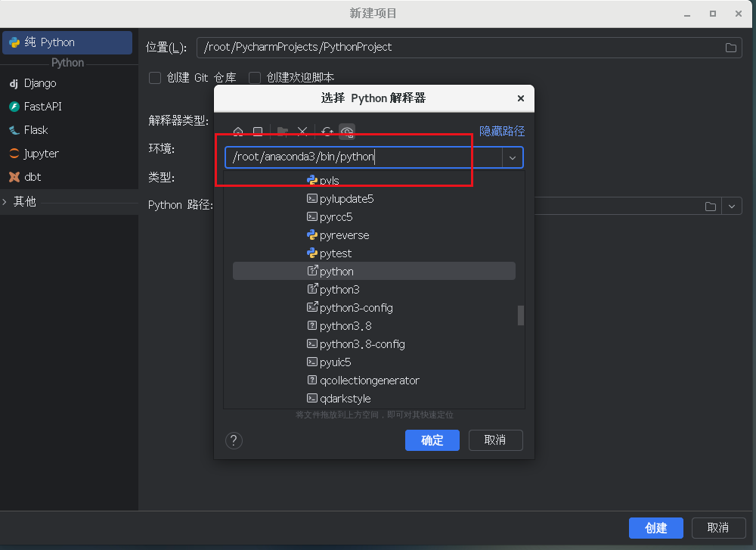
Task: Click the delete X icon in chooser toolbar
Action: [x=302, y=131]
